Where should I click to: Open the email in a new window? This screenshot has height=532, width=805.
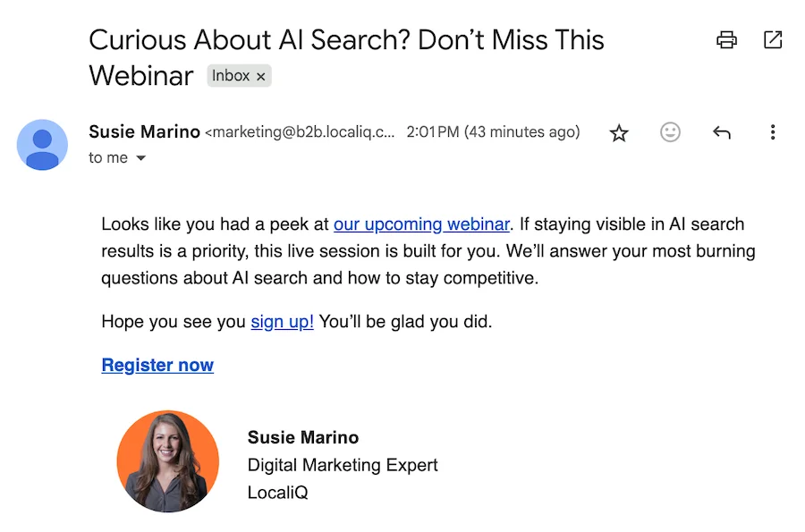[x=773, y=40]
